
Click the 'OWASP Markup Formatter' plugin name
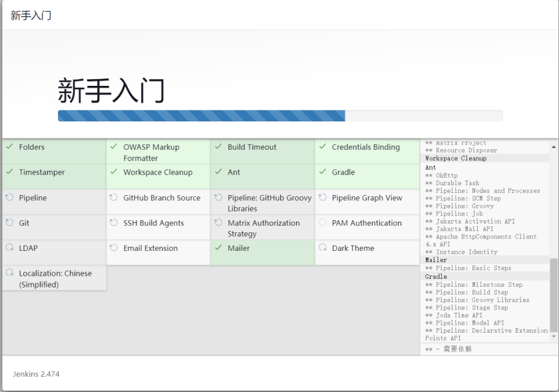(x=151, y=152)
